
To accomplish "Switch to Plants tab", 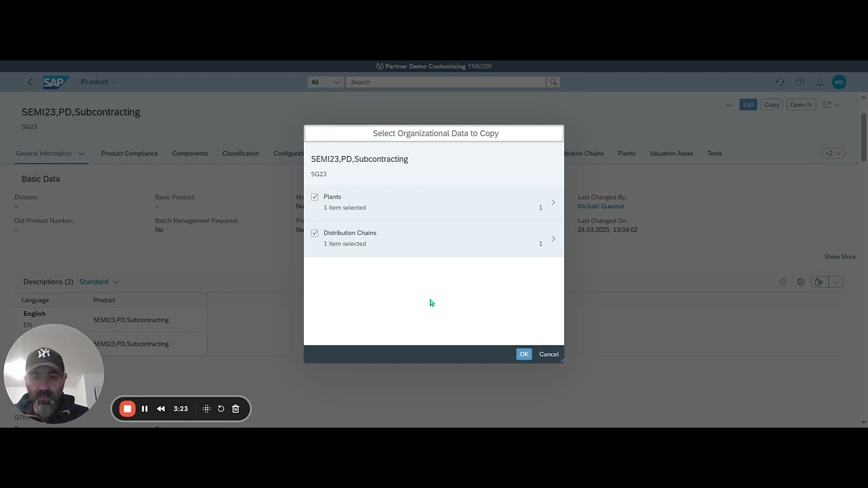I will [627, 154].
